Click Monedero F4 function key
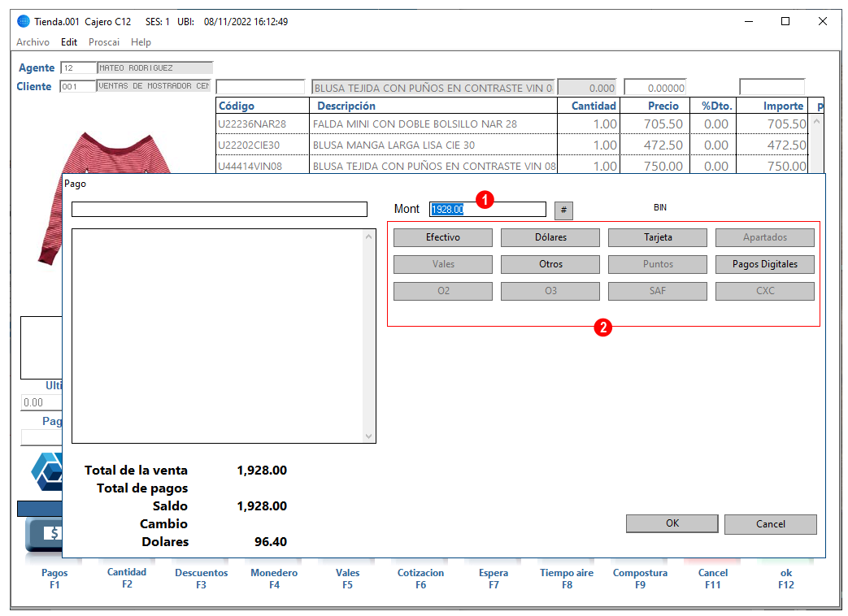Screen dimensions: 848x616 coord(274,579)
